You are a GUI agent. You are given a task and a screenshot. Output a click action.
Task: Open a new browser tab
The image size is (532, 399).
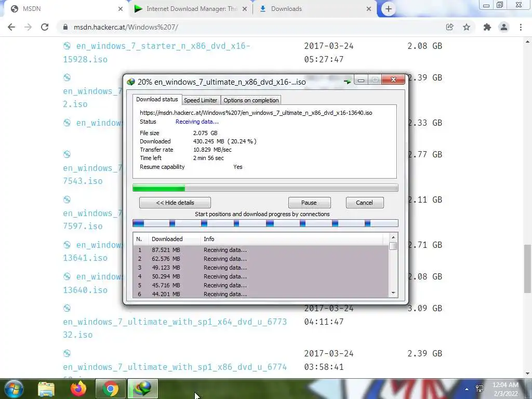coord(389,9)
